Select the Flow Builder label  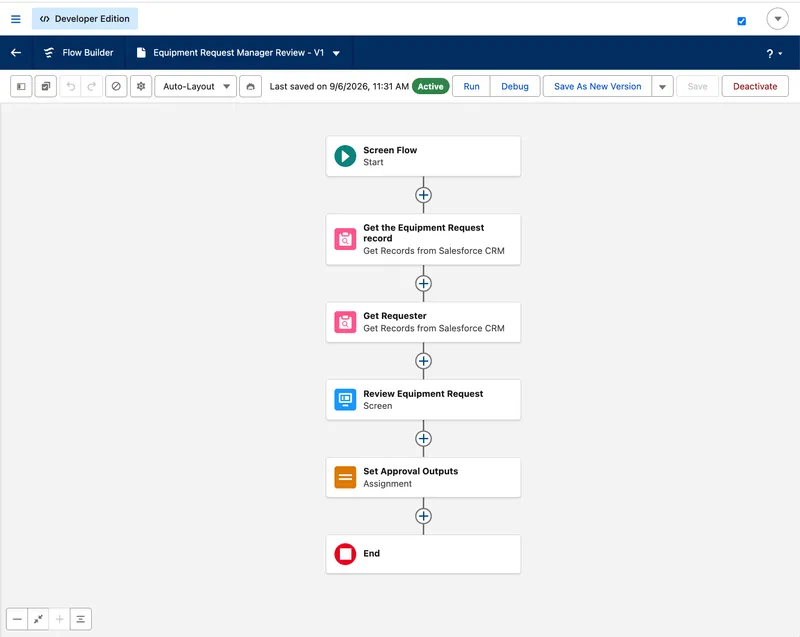coord(88,53)
